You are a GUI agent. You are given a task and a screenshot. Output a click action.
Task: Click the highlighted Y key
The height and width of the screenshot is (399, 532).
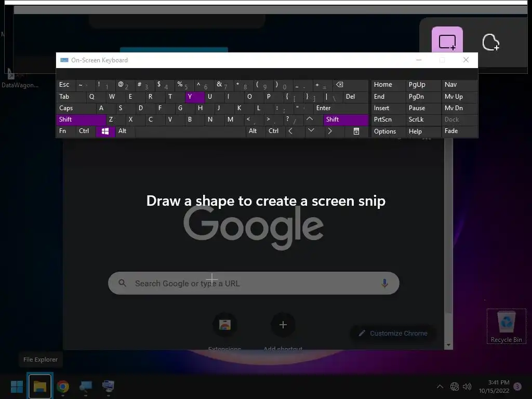(x=195, y=97)
